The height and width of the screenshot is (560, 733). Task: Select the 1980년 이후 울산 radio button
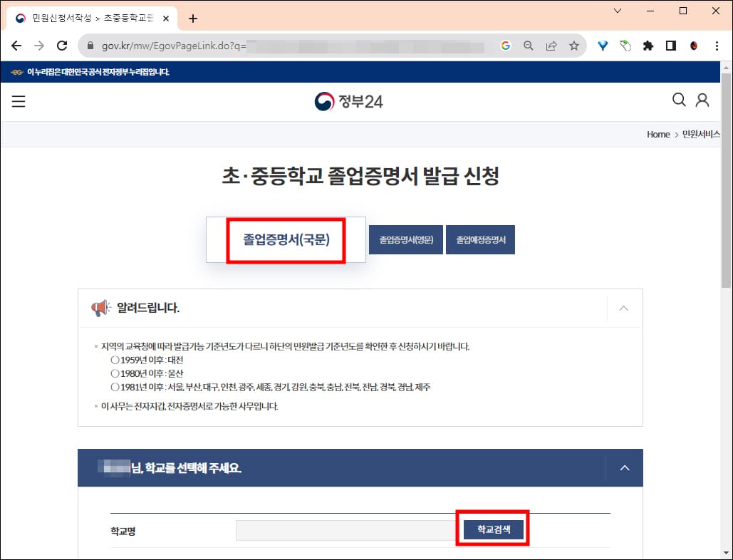(x=115, y=374)
